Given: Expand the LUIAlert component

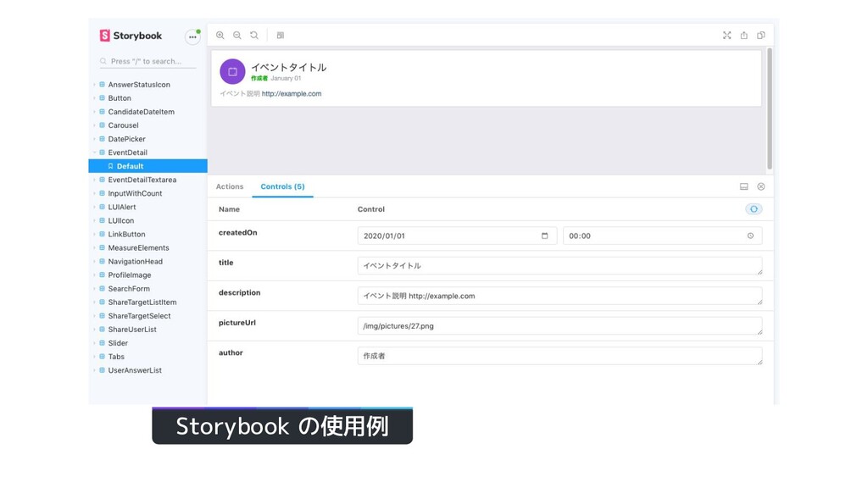Looking at the screenshot, I should (x=122, y=207).
